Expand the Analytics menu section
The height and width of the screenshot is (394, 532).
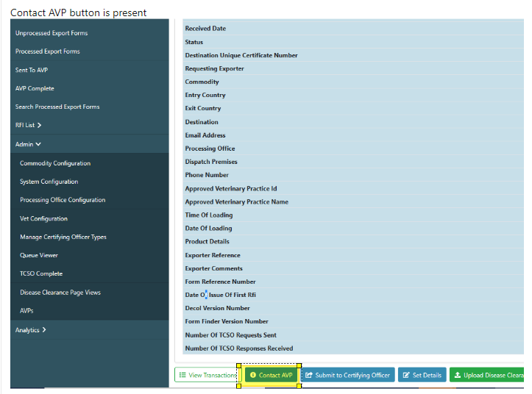(x=30, y=330)
